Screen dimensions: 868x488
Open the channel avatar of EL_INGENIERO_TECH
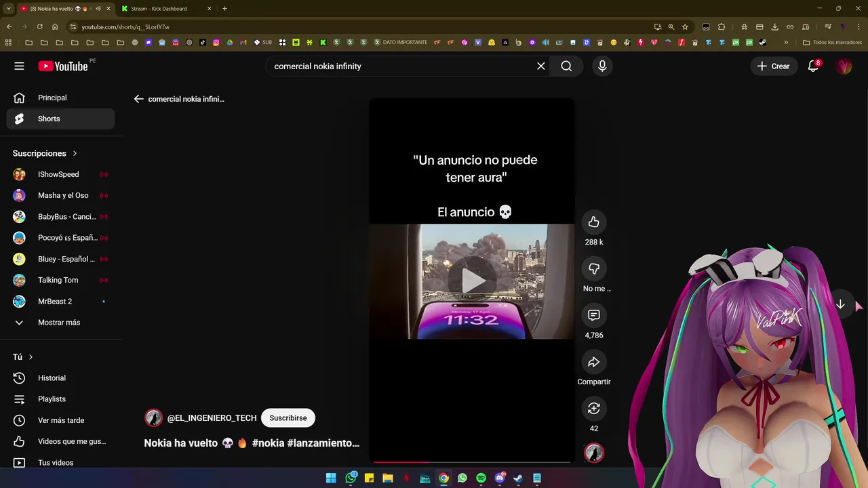154,418
